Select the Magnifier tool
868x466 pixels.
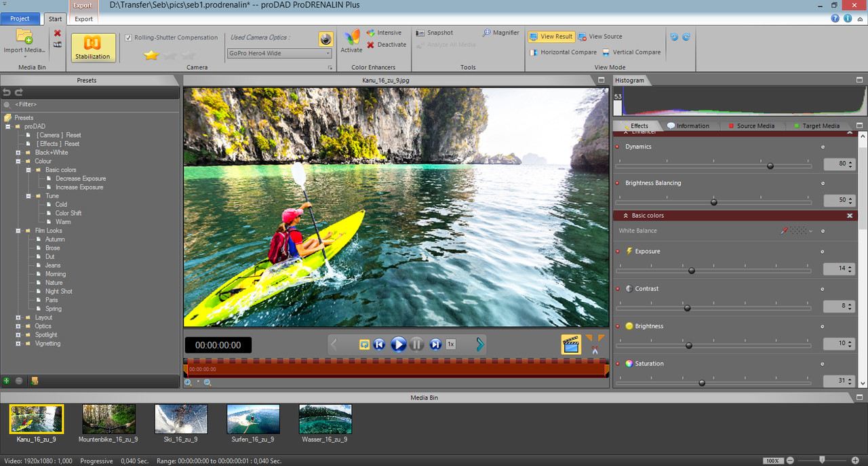501,33
